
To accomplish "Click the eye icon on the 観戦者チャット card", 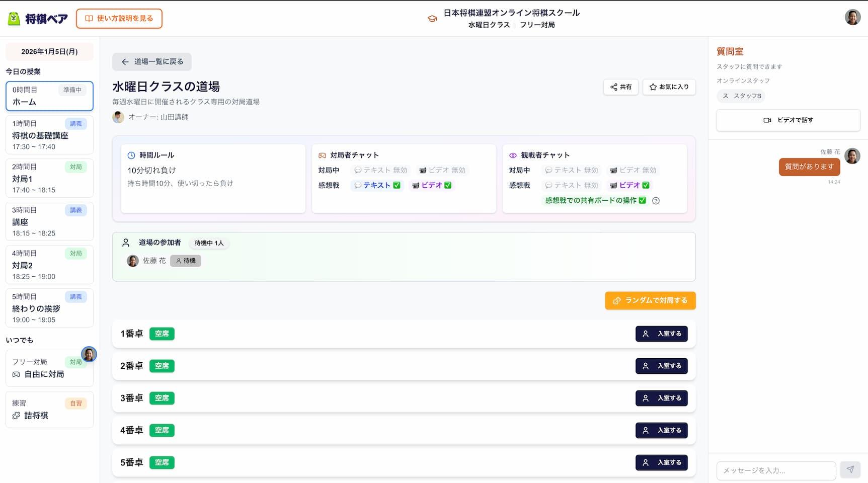I will (513, 155).
